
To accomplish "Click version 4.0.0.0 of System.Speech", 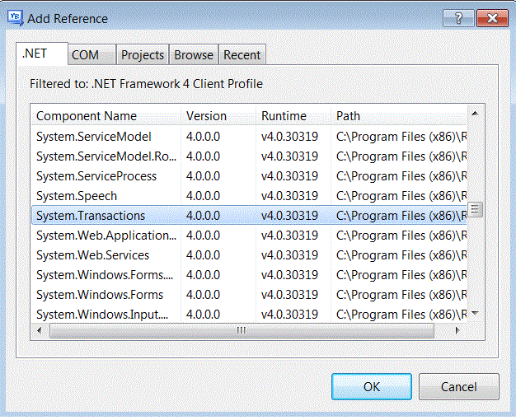I will tap(203, 196).
